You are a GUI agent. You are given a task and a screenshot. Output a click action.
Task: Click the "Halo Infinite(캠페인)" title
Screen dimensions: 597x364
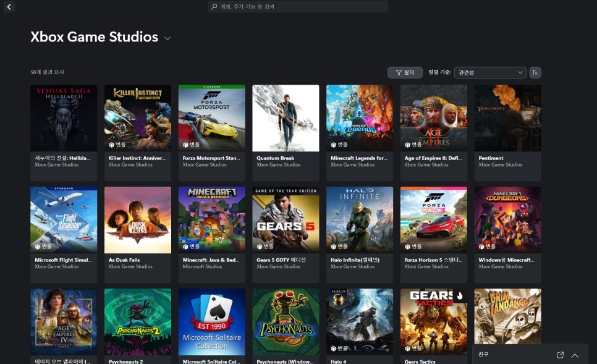tap(355, 260)
